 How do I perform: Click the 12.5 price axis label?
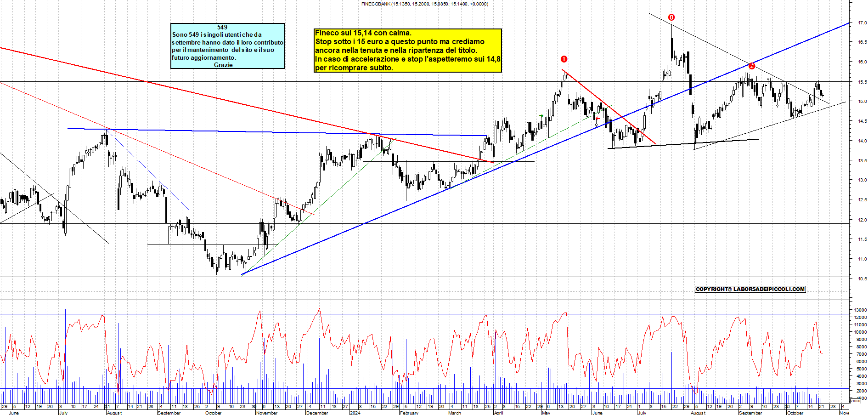(x=862, y=199)
